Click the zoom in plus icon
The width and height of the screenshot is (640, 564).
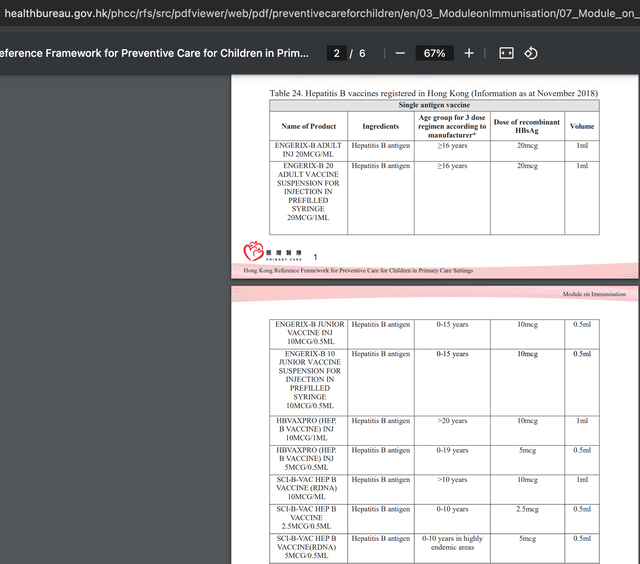(x=469, y=53)
